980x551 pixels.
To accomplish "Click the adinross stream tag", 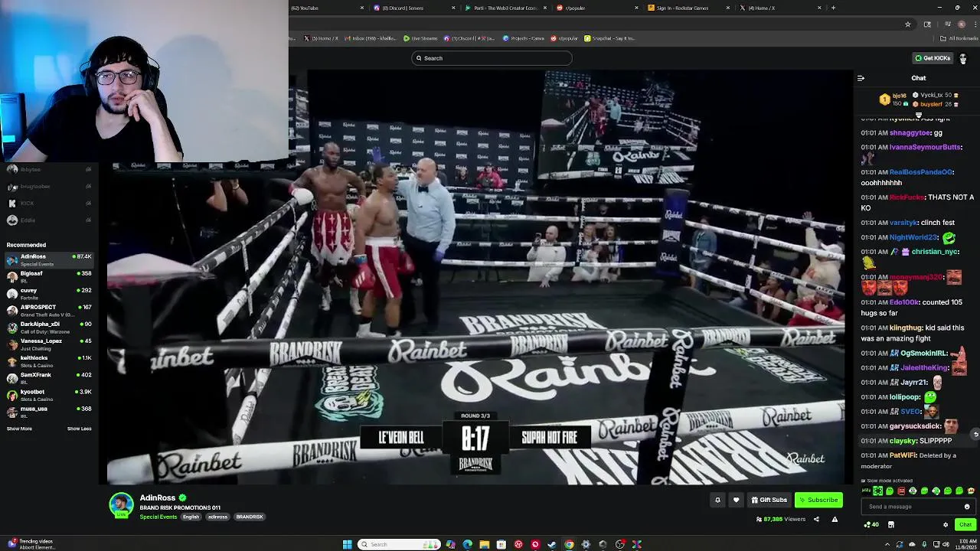I will tap(217, 517).
